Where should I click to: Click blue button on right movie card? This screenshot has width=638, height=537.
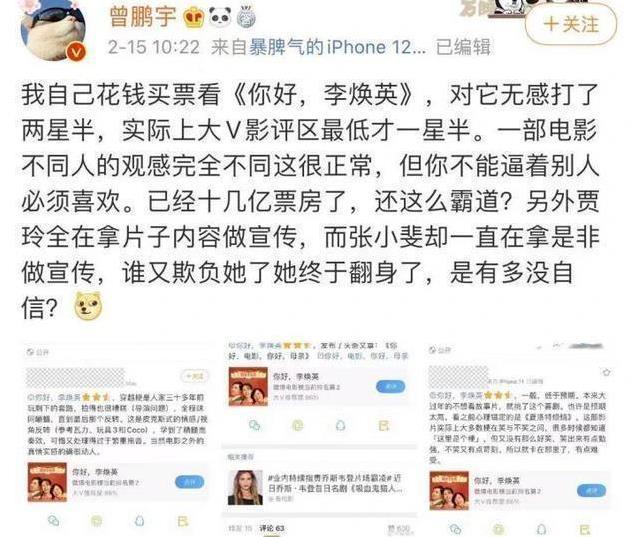591,490
